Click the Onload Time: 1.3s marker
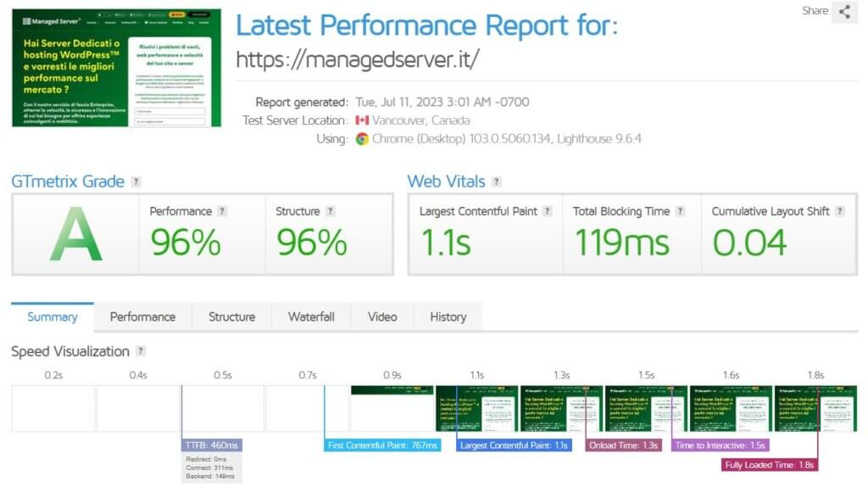 point(623,445)
